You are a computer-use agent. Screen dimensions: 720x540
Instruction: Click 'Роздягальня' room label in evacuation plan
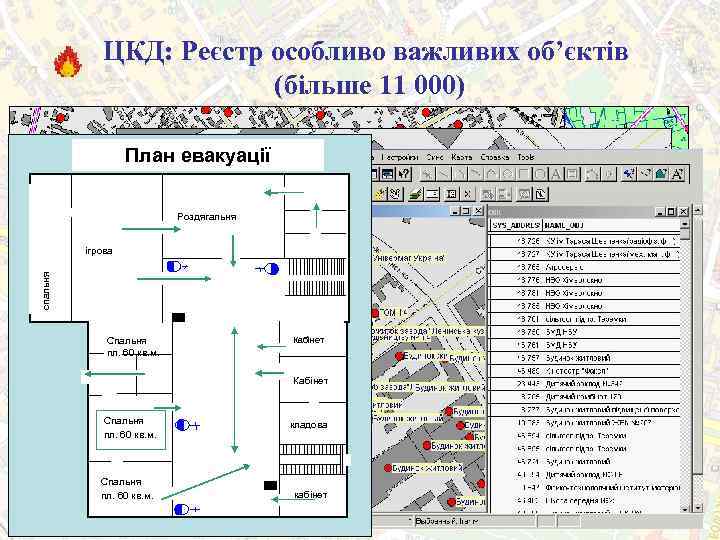207,217
